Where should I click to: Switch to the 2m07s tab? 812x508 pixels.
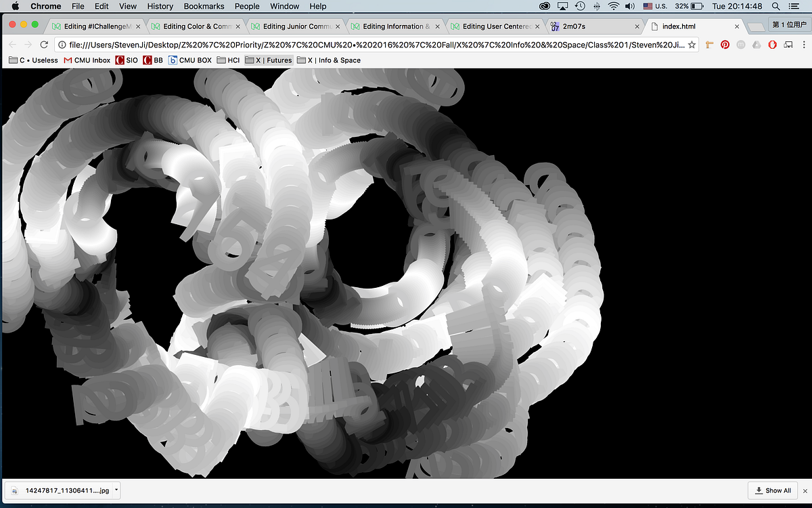pyautogui.click(x=595, y=26)
